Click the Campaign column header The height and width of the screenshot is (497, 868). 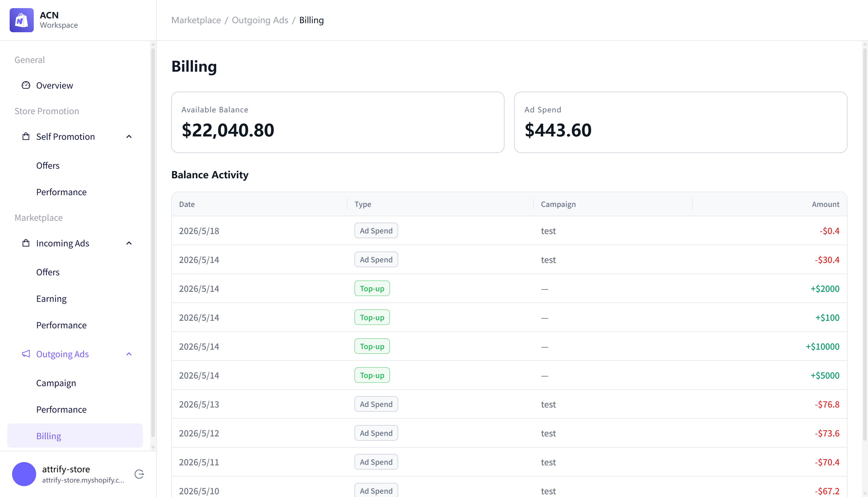pyautogui.click(x=558, y=204)
